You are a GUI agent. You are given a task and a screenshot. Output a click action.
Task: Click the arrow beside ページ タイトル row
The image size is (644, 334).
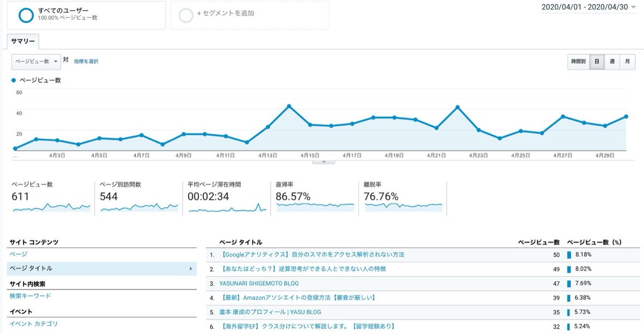tap(191, 268)
